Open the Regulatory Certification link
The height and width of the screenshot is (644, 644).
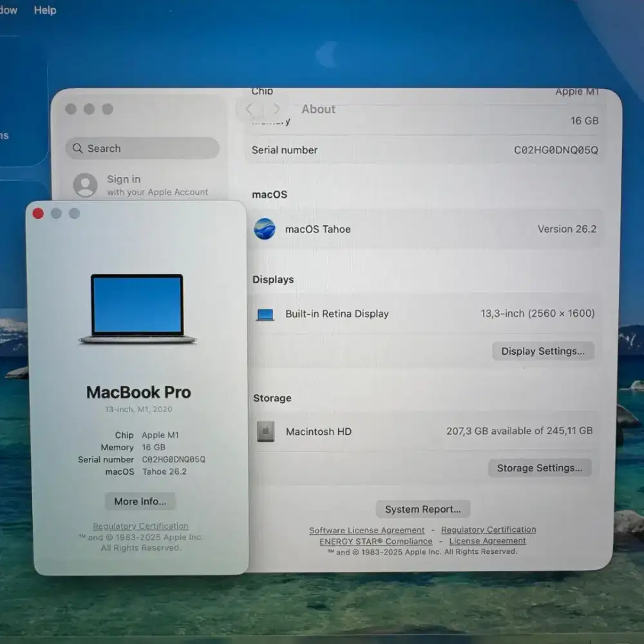(x=488, y=529)
